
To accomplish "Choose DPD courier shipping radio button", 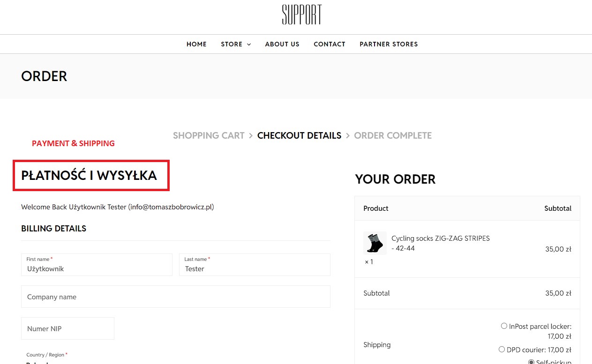I will coord(502,349).
